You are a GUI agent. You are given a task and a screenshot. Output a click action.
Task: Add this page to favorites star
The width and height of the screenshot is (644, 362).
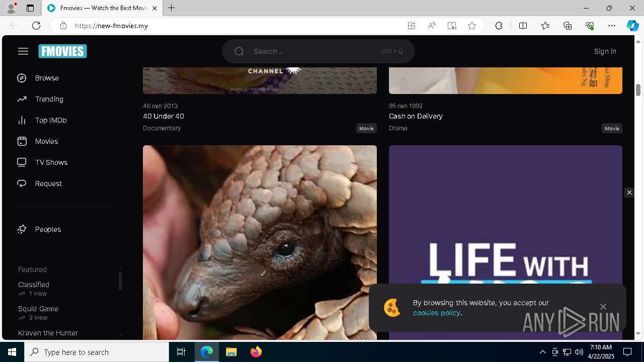pyautogui.click(x=471, y=26)
